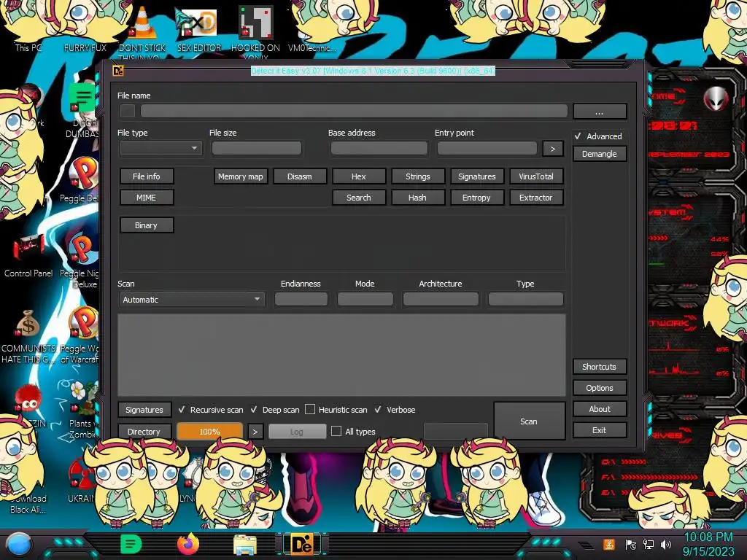Open the SEX EDITOR desktop icon
Image resolution: width=747 pixels, height=560 pixels.
tap(199, 31)
